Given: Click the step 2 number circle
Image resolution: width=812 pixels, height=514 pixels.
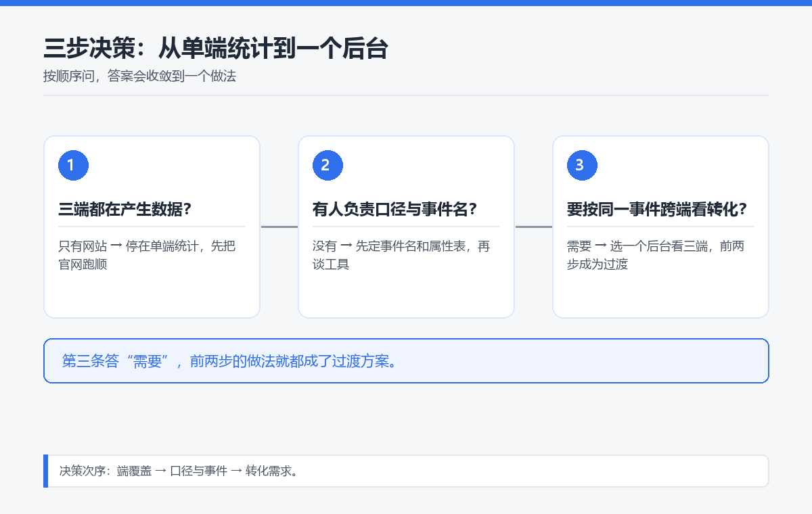Looking at the screenshot, I should tap(328, 165).
